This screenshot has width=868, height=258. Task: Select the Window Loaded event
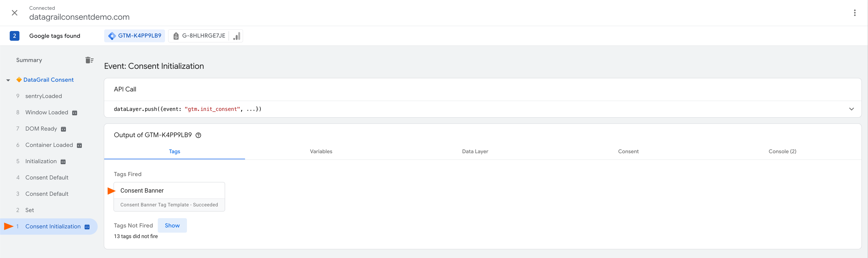click(47, 112)
